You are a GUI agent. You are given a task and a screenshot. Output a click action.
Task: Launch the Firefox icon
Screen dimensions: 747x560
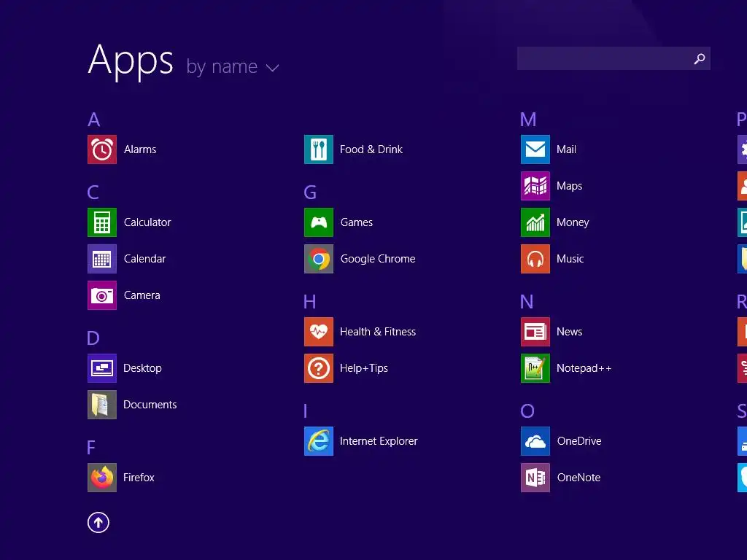[102, 478]
